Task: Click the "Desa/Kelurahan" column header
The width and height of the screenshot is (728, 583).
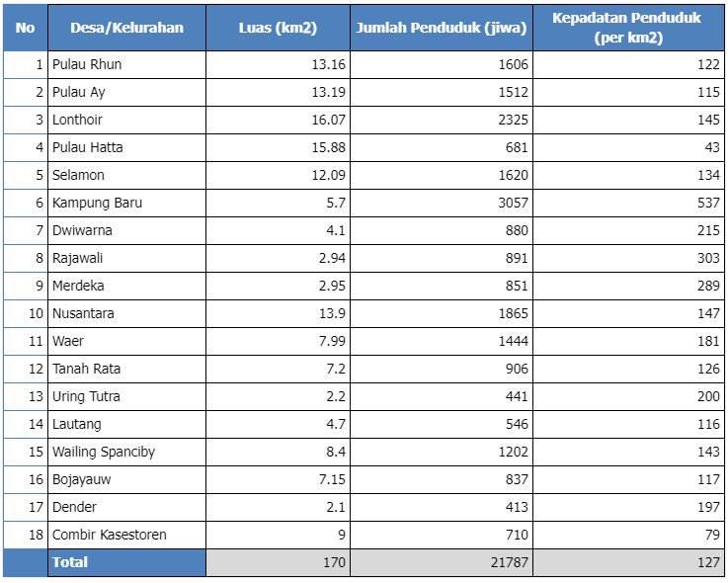Action: click(126, 28)
